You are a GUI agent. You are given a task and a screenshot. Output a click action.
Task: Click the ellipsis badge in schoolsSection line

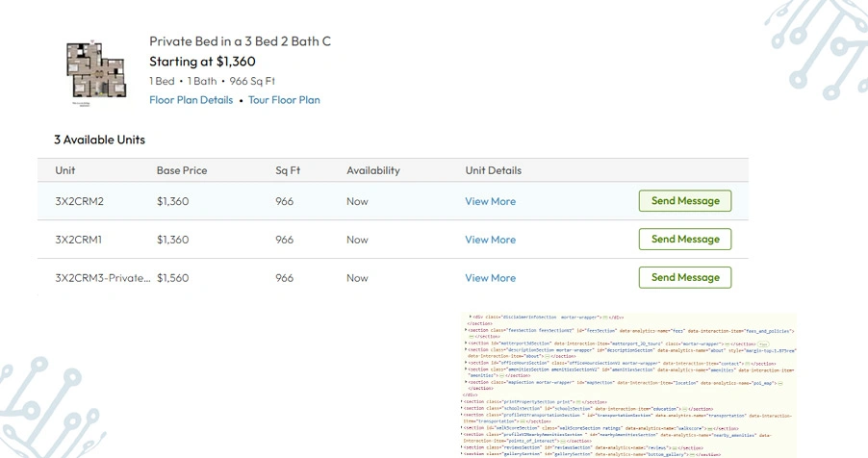pyautogui.click(x=685, y=409)
